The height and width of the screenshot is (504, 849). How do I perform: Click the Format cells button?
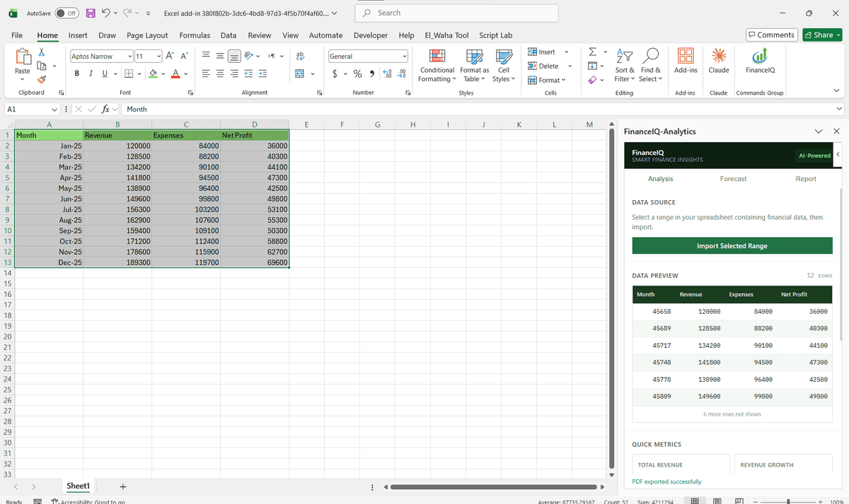pyautogui.click(x=547, y=80)
